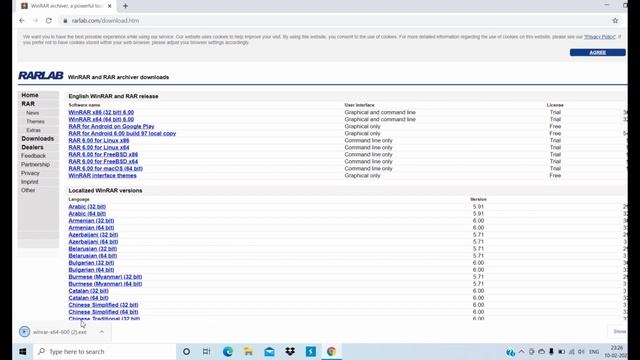Download Bulgarian (64 bit) WinRAR
This screenshot has height=360, width=640.
[x=91, y=270]
